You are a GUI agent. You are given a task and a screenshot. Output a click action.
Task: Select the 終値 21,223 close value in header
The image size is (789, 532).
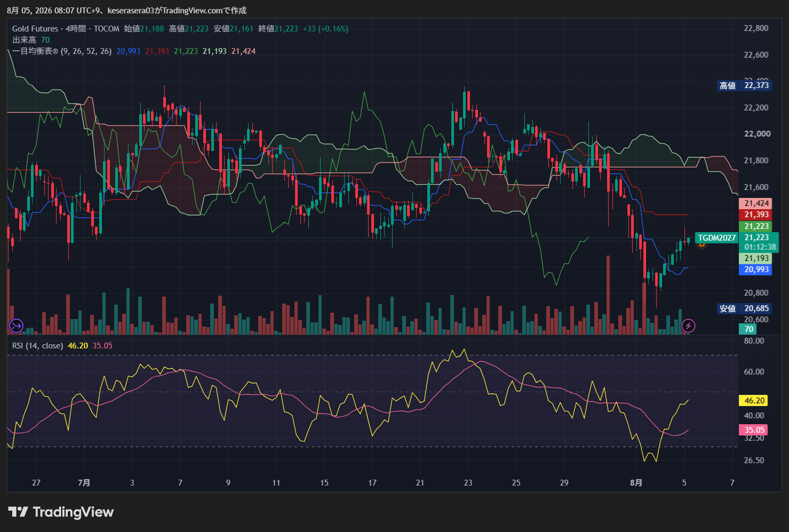[279, 29]
